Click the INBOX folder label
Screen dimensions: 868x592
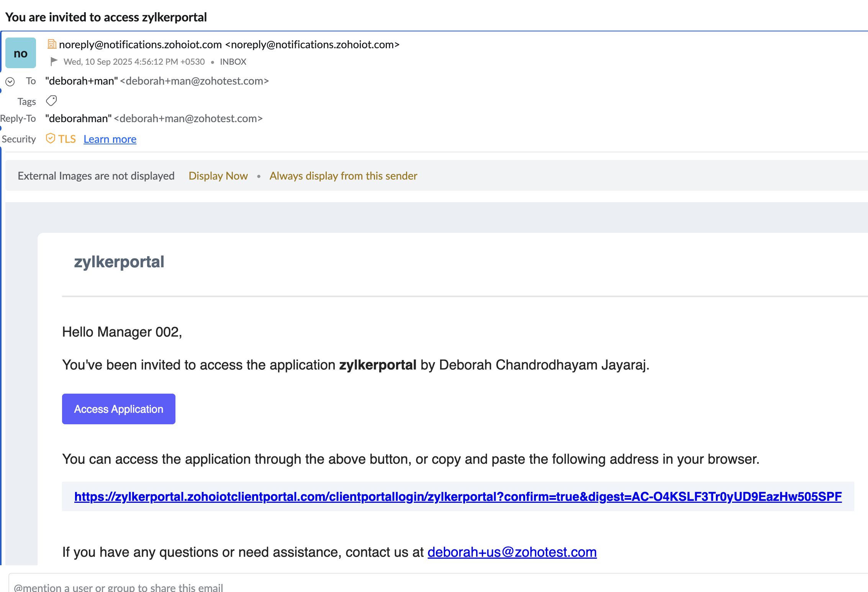point(233,62)
